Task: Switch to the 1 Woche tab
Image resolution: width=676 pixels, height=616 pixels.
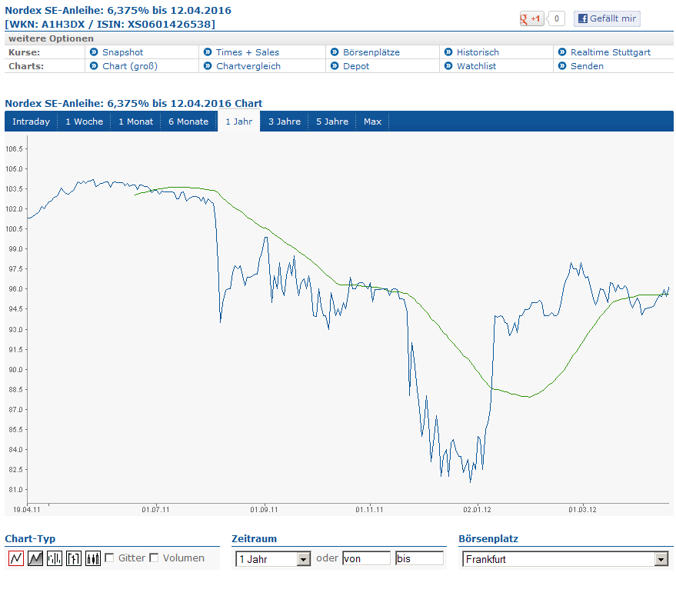Action: pos(84,122)
